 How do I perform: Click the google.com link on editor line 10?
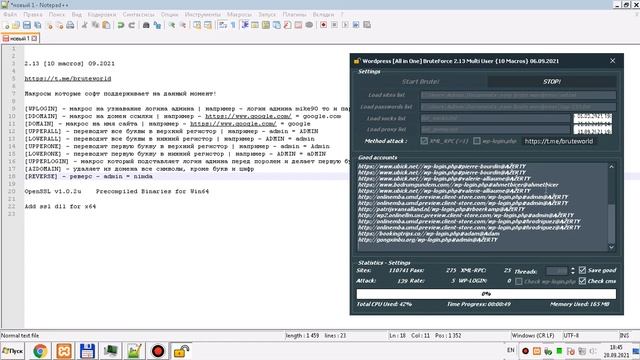(248, 116)
